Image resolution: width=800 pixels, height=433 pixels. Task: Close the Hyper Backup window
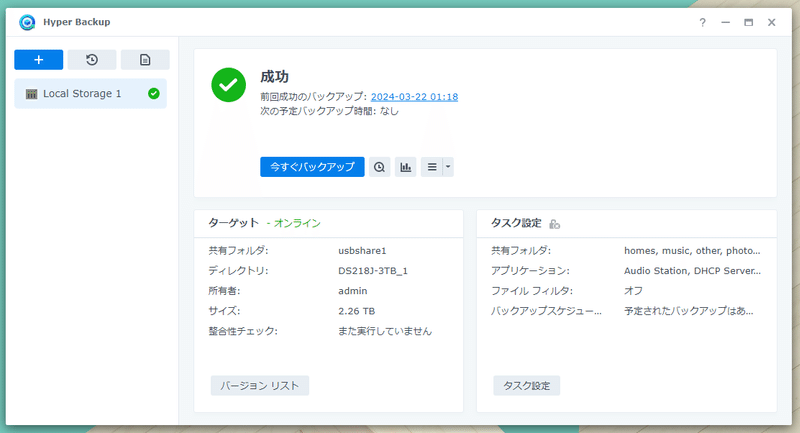pos(771,22)
